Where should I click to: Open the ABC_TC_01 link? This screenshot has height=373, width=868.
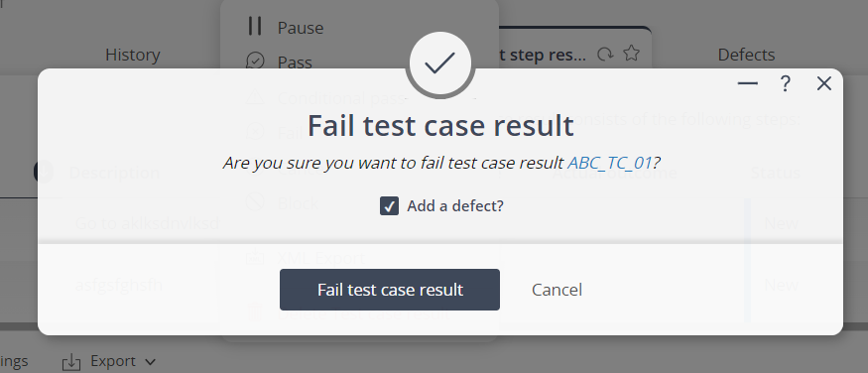coord(609,163)
